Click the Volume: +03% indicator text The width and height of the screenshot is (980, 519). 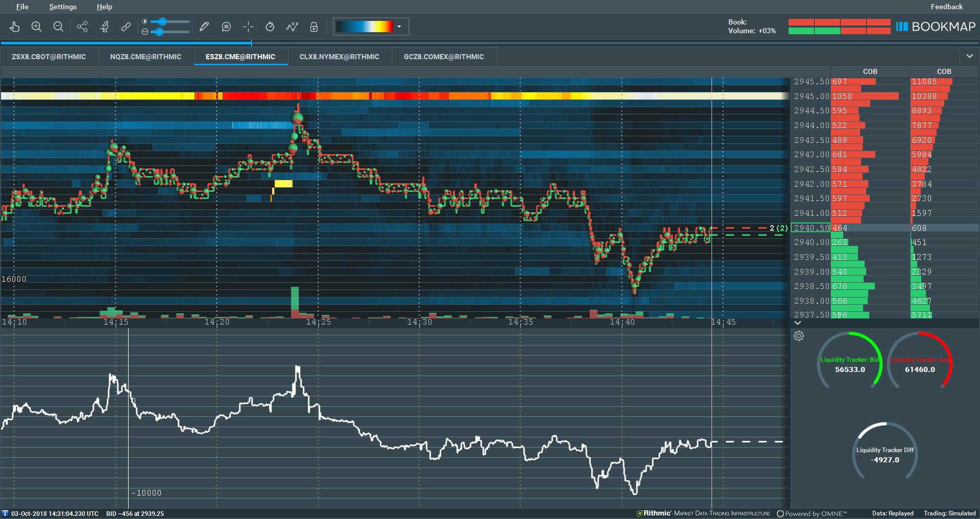pyautogui.click(x=752, y=31)
